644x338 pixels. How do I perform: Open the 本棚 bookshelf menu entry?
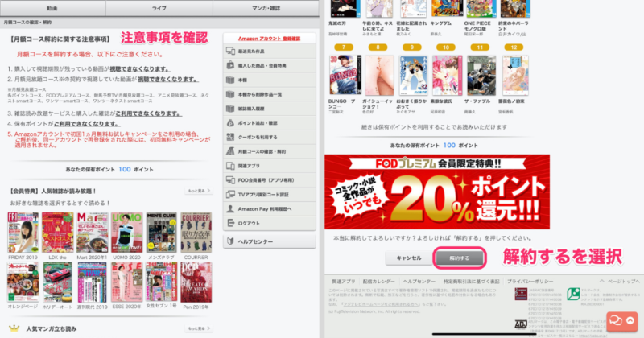270,80
